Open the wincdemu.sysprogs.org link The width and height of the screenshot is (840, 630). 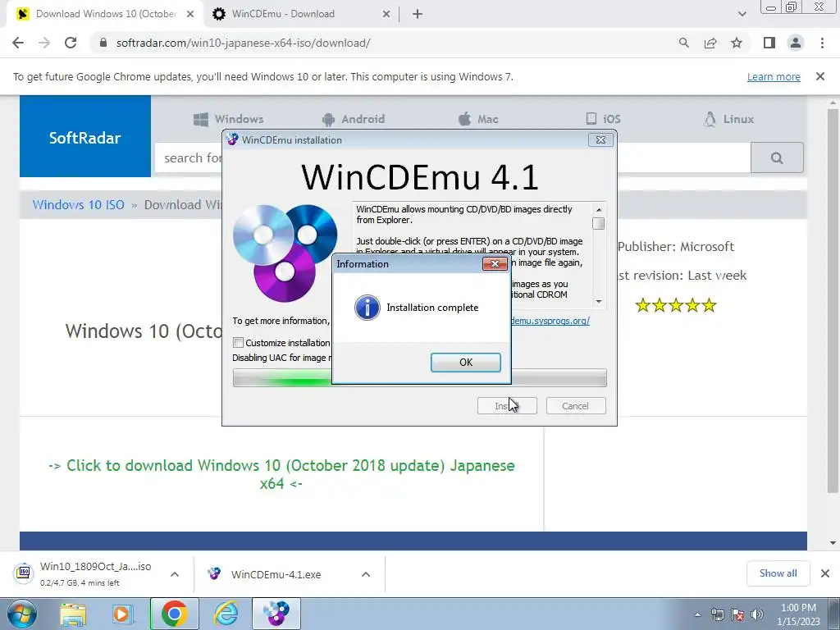pyautogui.click(x=550, y=321)
